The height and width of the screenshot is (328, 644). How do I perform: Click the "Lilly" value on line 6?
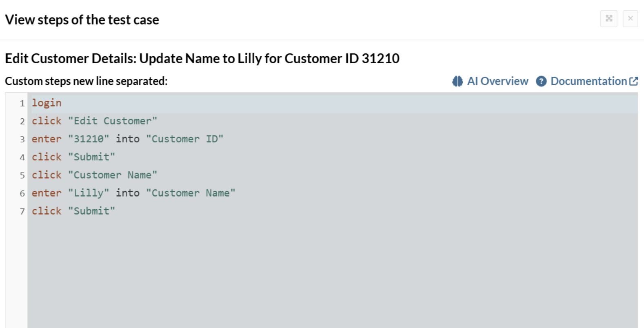(89, 193)
